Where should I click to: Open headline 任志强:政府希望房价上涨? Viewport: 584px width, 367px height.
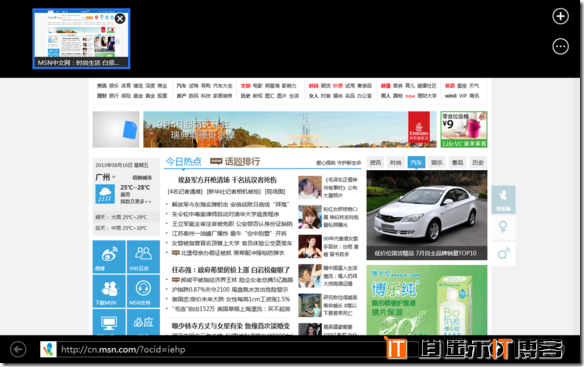pos(231,270)
